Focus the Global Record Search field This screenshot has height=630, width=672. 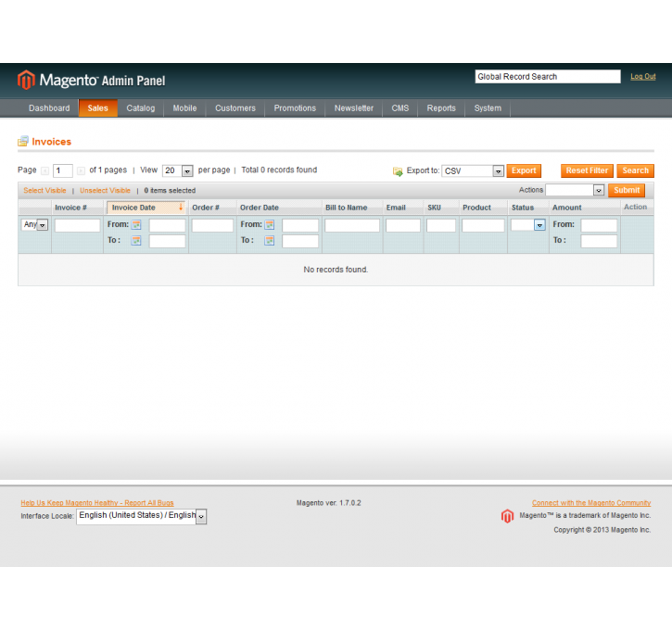point(548,77)
